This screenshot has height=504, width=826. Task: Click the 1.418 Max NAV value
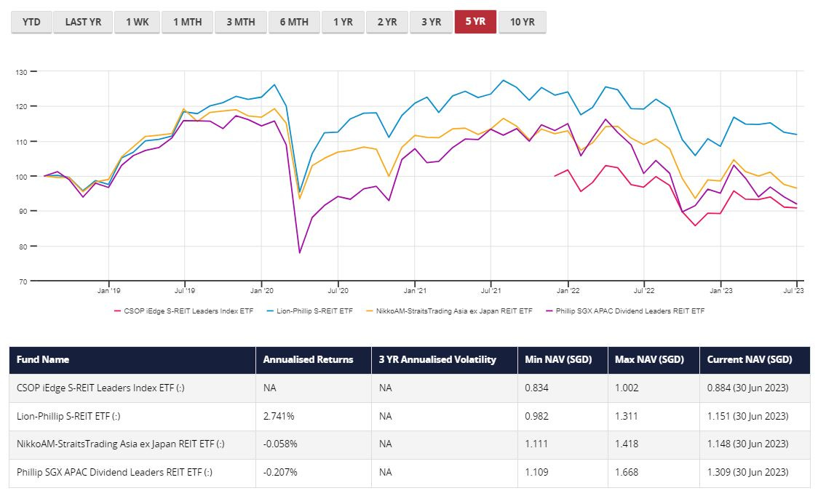pyautogui.click(x=627, y=444)
